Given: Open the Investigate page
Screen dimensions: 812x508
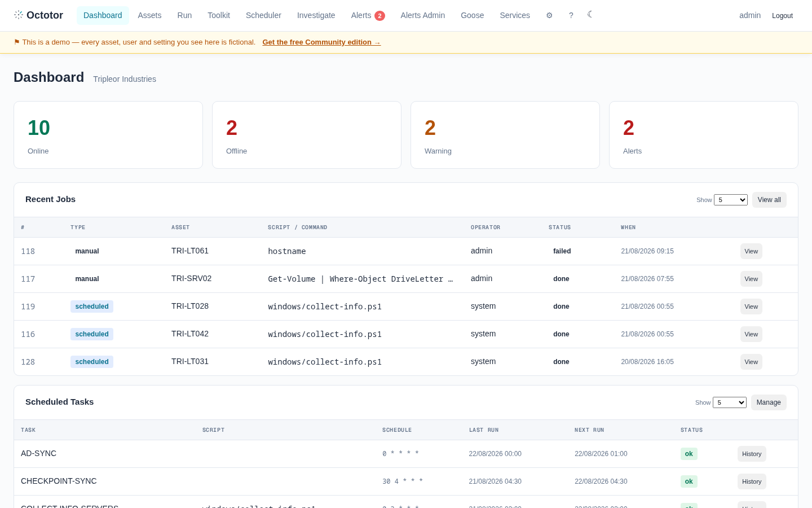Looking at the screenshot, I should [x=316, y=15].
